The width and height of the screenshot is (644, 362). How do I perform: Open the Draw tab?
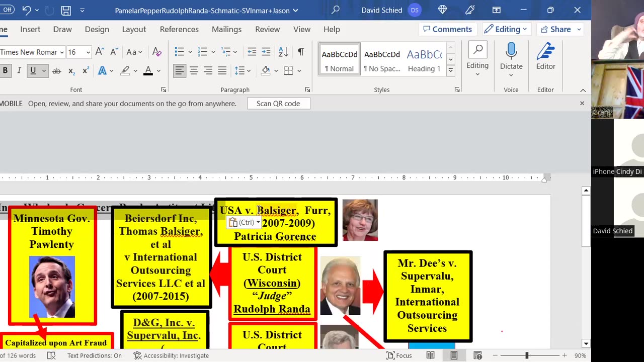tap(62, 29)
